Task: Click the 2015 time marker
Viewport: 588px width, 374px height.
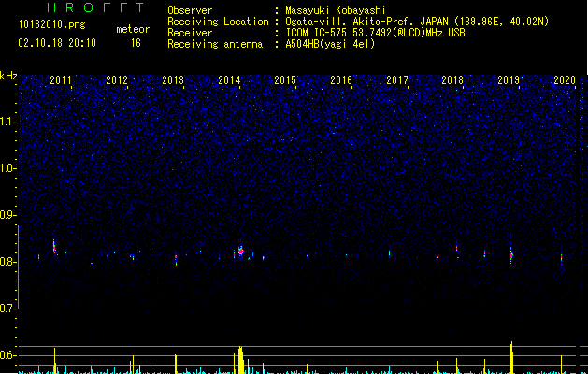Action: pyautogui.click(x=285, y=80)
